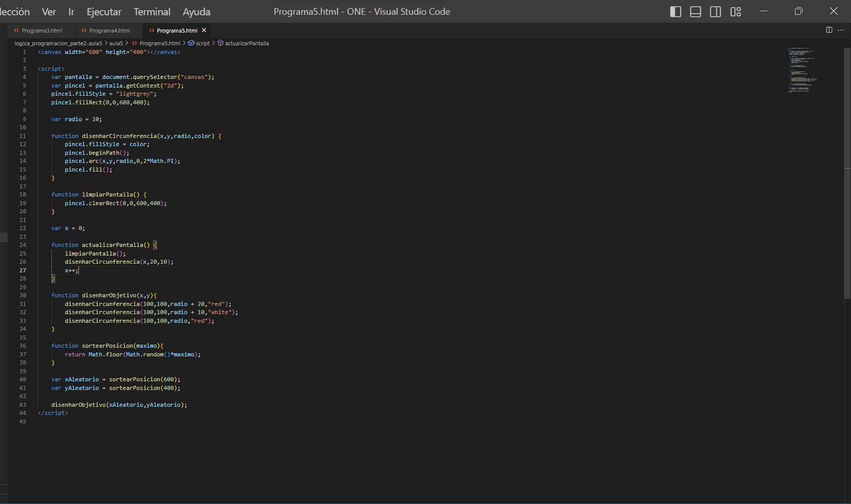Open the Ejecutar menu
851x504 pixels.
(104, 12)
